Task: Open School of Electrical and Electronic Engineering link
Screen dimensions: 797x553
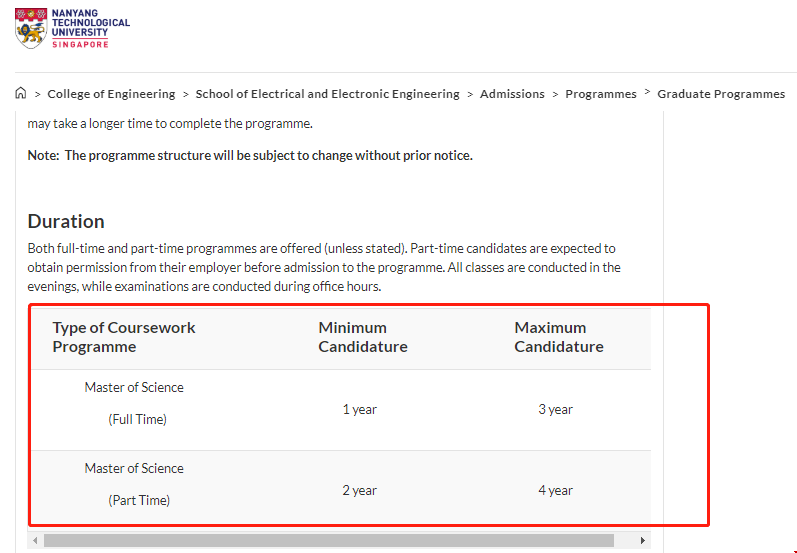Action: click(327, 94)
